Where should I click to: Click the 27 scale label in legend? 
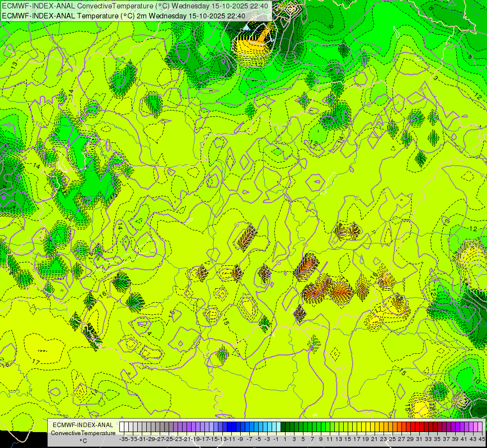[402, 439]
